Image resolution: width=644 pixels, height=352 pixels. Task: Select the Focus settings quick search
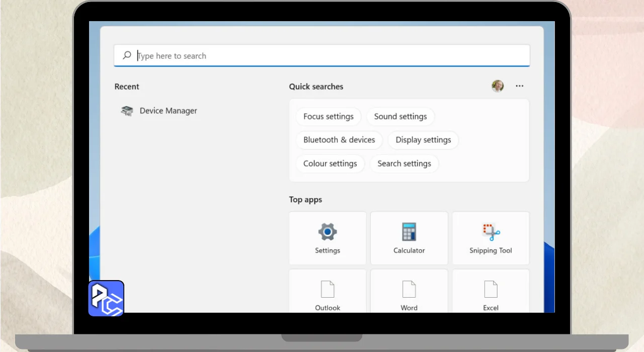coord(329,116)
